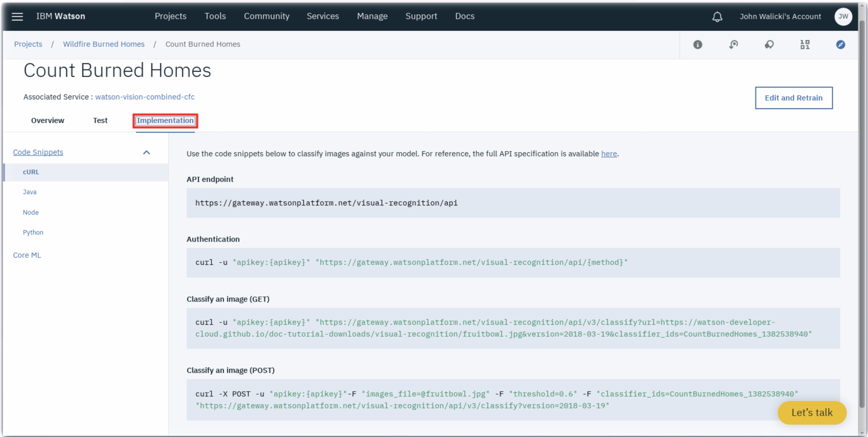Click the Edit and Retrain button

coord(793,98)
